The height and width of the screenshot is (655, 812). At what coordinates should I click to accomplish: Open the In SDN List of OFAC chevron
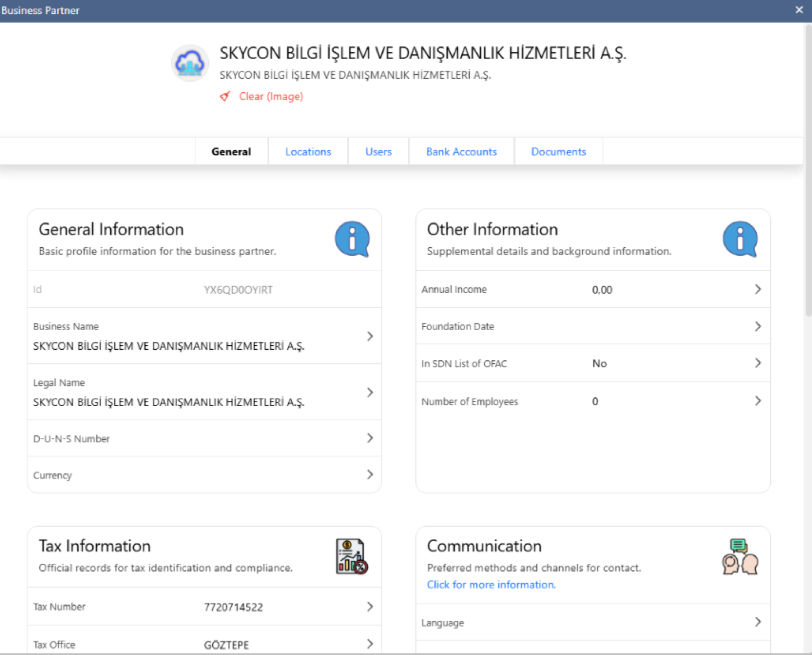[757, 363]
